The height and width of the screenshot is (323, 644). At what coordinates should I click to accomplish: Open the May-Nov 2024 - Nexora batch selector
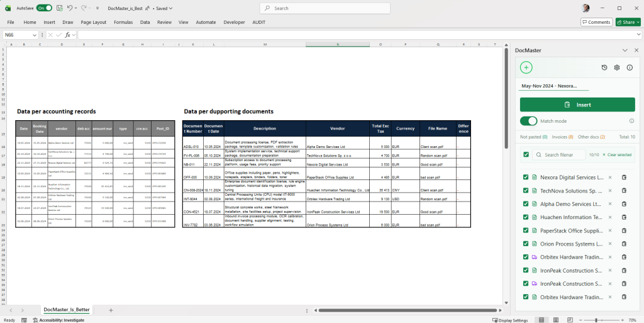click(x=554, y=86)
